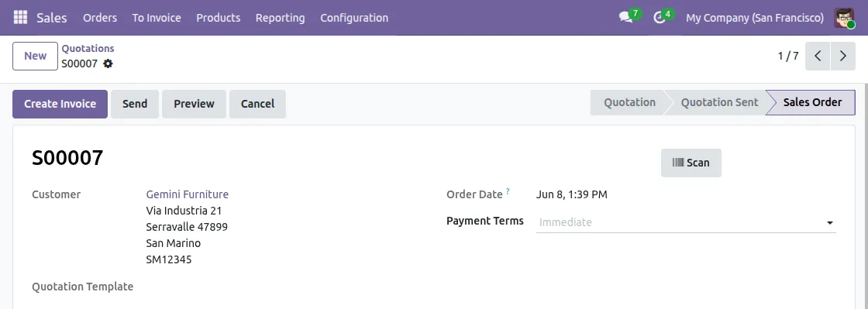Click Create Invoice button

coord(60,104)
